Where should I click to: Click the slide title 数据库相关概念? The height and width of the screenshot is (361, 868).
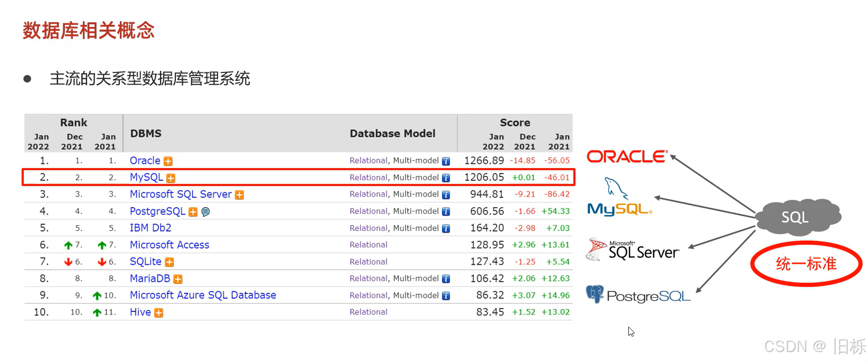(89, 31)
